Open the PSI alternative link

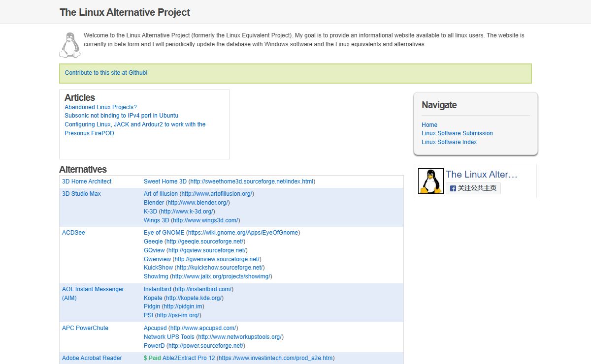click(x=148, y=315)
